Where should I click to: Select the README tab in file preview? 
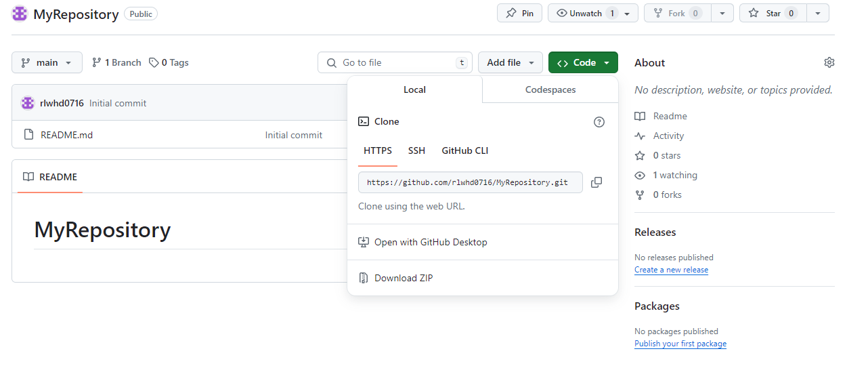pos(50,177)
